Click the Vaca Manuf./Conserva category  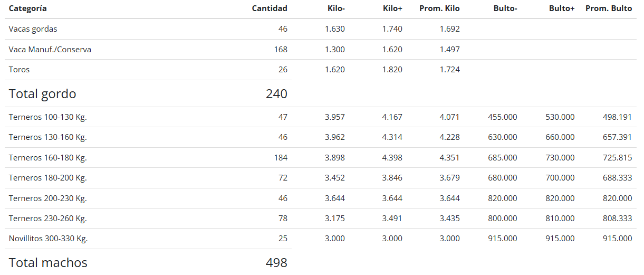(x=50, y=50)
